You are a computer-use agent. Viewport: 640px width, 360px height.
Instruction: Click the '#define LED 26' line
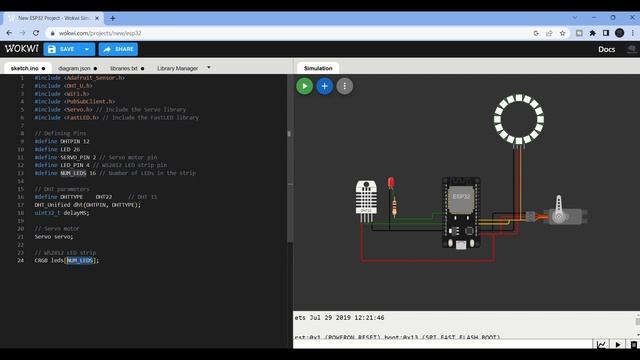[x=57, y=149]
